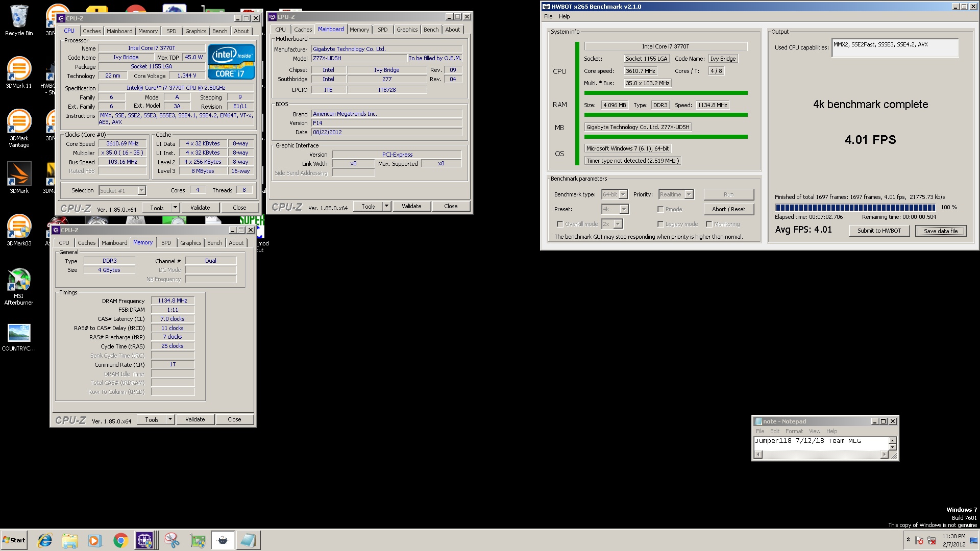This screenshot has height=551, width=980.
Task: Launch the 3DMark desktop shortcut
Action: [19, 178]
